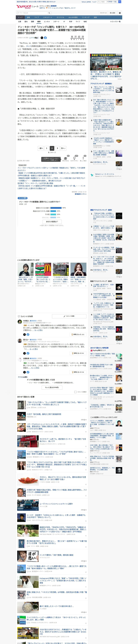Viewport: 138px width, 644px height.
Task: Select the ランキング navigation tab
Action: click(86, 17)
